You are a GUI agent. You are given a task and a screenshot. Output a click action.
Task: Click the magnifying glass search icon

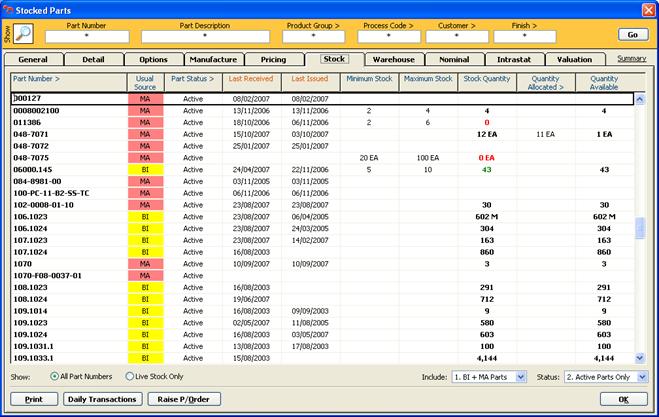tap(23, 34)
